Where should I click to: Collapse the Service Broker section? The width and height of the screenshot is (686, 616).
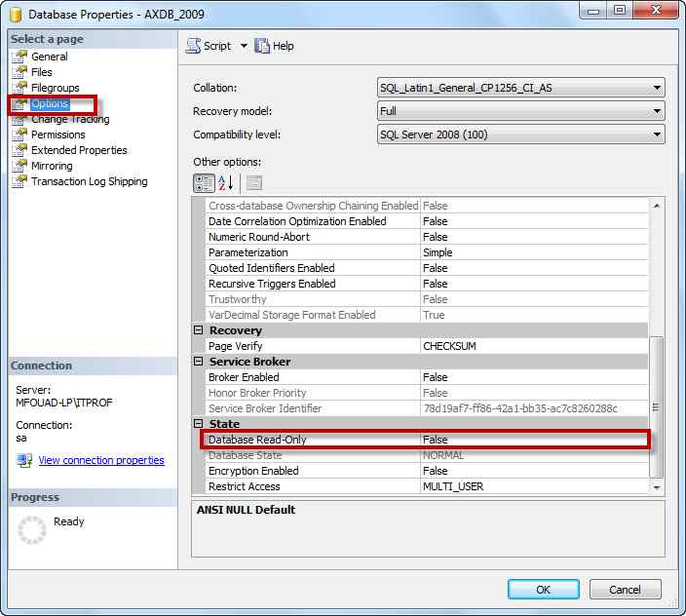pyautogui.click(x=198, y=362)
